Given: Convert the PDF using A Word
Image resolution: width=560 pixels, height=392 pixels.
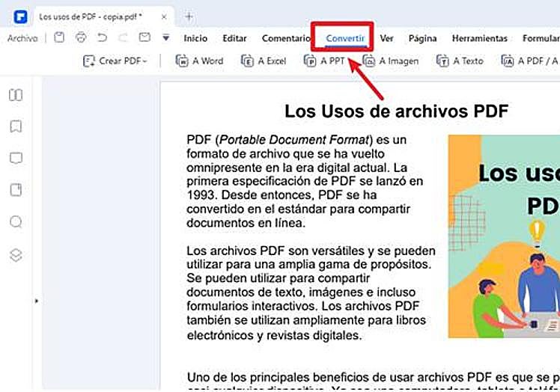Looking at the screenshot, I should [200, 61].
